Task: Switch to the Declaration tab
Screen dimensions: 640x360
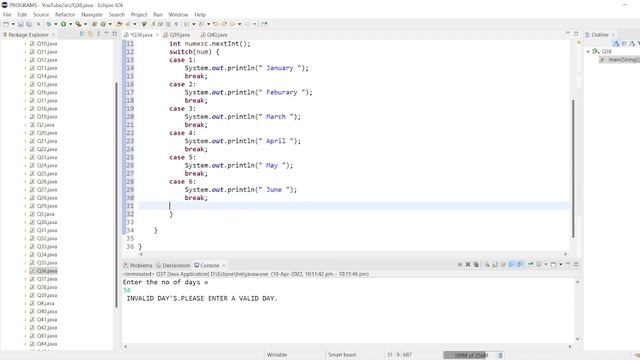Action: click(173, 265)
